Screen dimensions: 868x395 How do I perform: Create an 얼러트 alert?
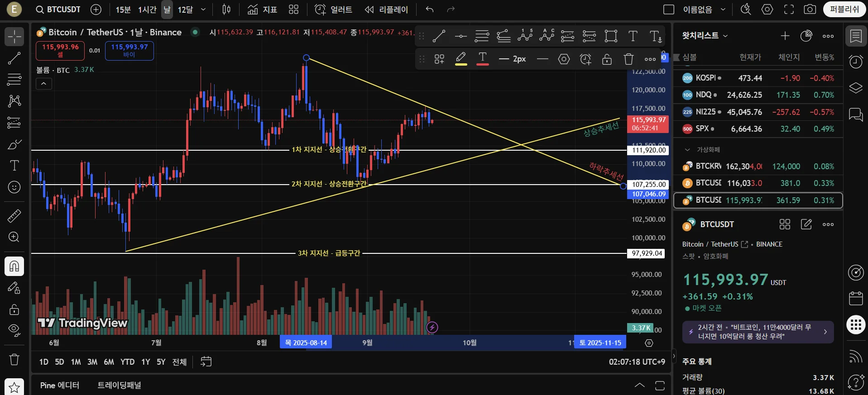(334, 10)
